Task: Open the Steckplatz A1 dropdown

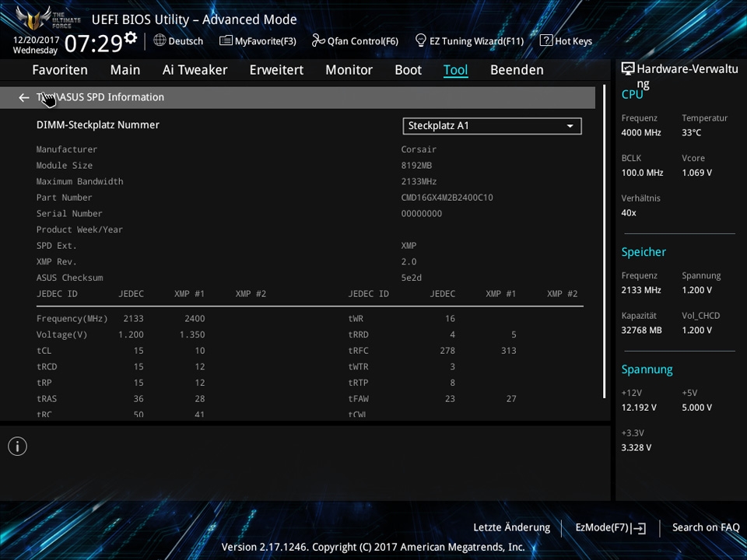Action: click(492, 126)
